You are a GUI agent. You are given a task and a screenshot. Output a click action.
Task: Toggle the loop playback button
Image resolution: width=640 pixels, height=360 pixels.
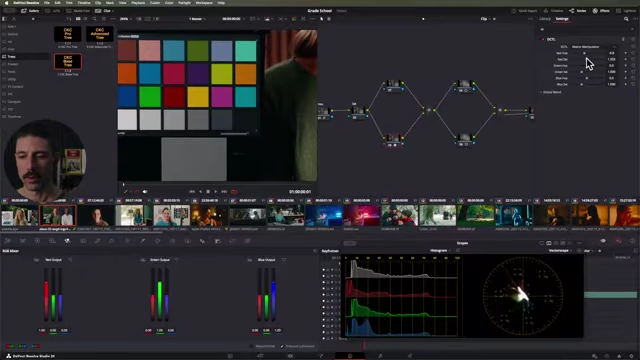tap(234, 191)
